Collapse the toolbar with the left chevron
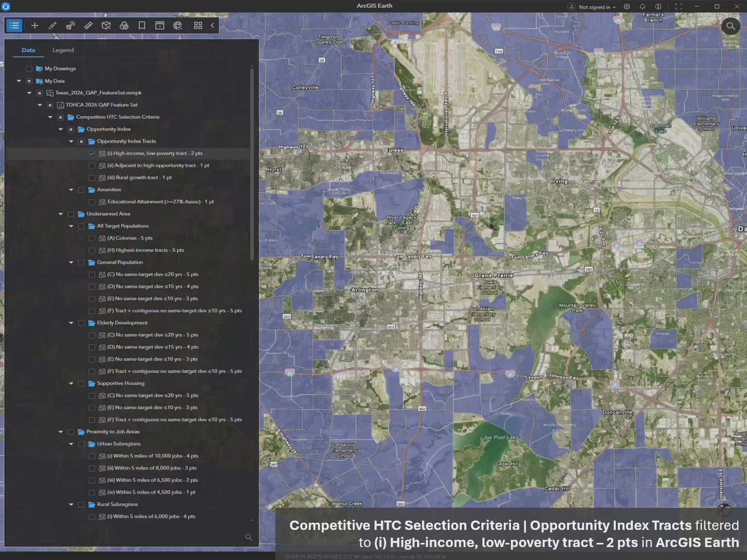747x560 pixels. click(x=212, y=25)
